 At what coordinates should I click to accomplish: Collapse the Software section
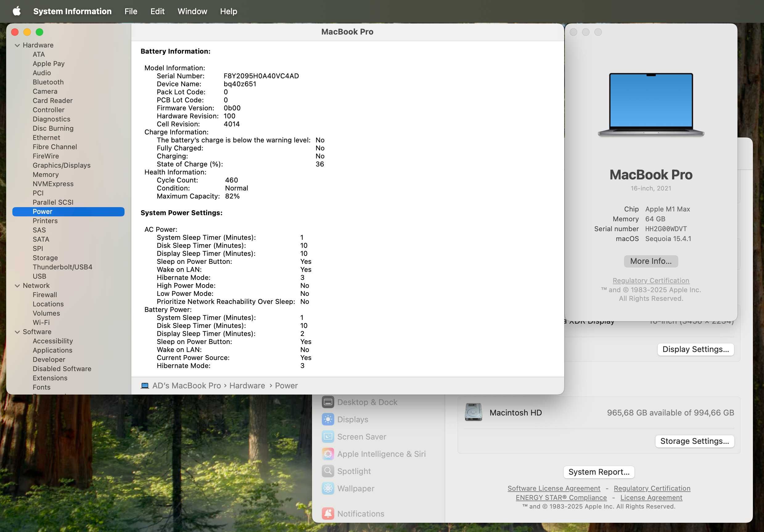click(17, 332)
